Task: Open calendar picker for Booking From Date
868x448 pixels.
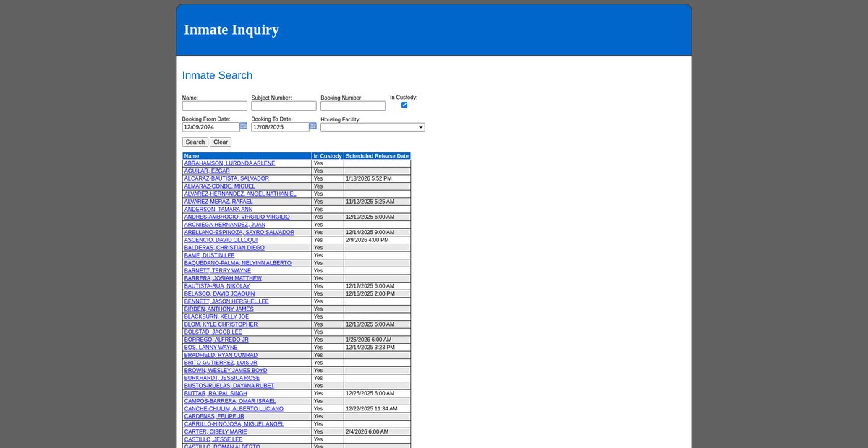Action: click(x=244, y=126)
